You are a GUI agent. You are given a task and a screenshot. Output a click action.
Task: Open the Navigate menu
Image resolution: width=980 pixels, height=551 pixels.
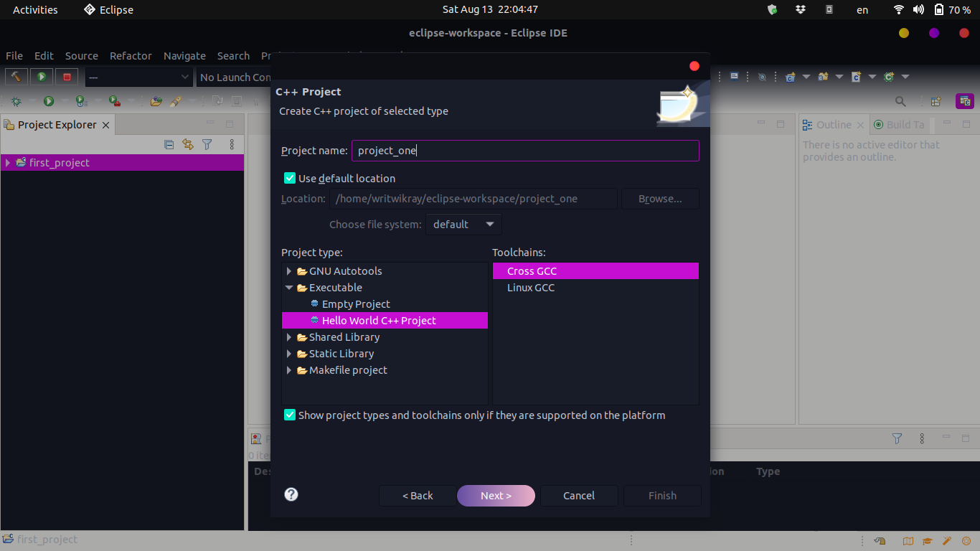[184, 55]
